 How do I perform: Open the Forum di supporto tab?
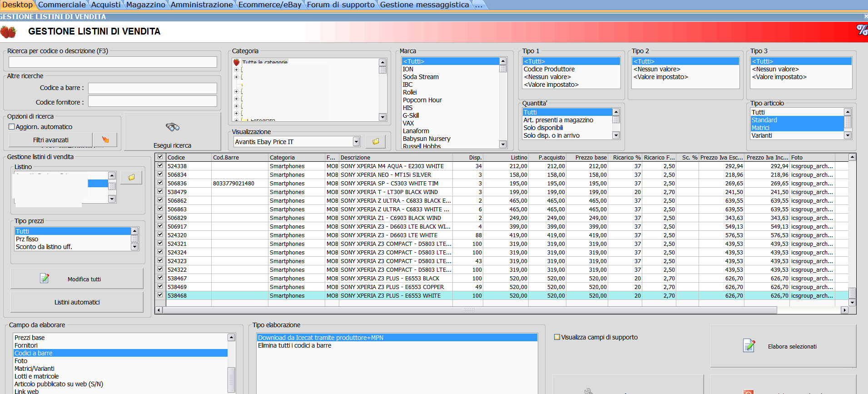341,5
